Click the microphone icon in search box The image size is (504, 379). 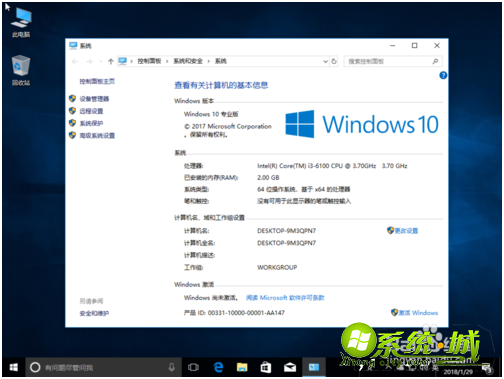[171, 367]
